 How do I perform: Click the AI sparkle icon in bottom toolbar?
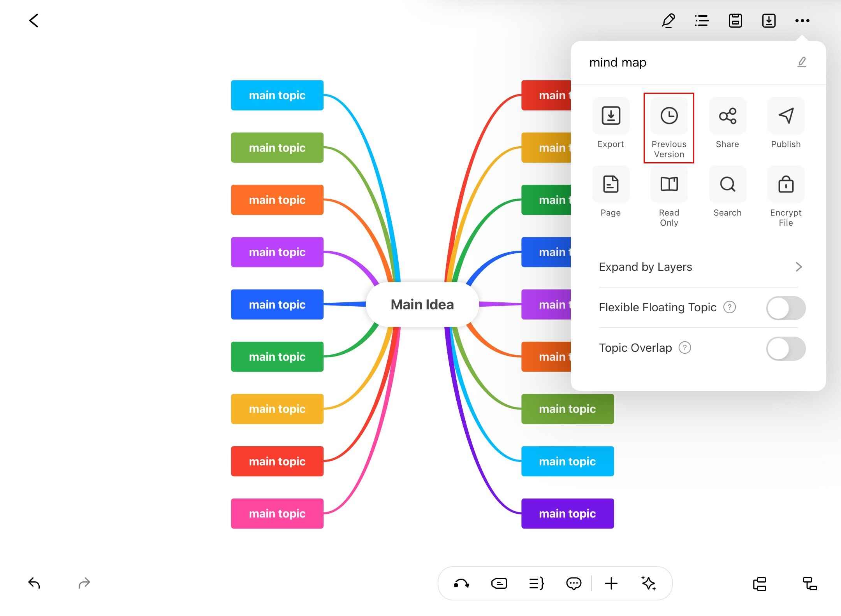pos(649,583)
